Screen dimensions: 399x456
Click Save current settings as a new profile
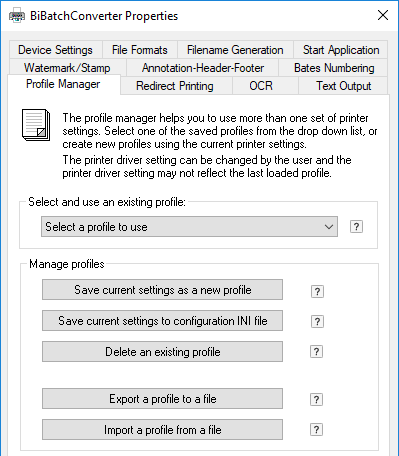coord(162,290)
